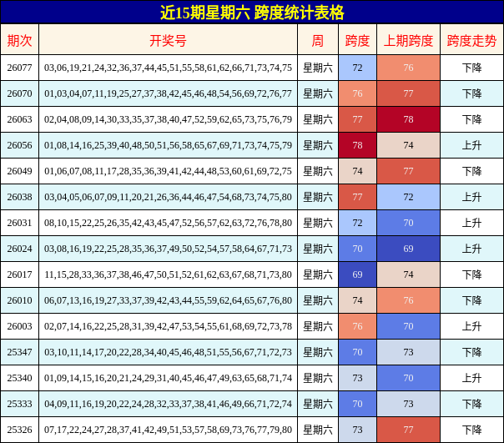Click the table title 近15期星期六 跨度统计表格

point(252,13)
